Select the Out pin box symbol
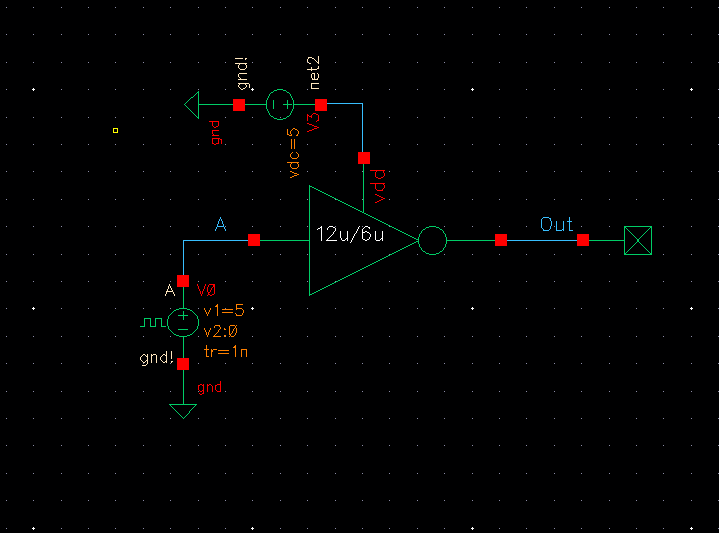The width and height of the screenshot is (719, 533). [638, 240]
